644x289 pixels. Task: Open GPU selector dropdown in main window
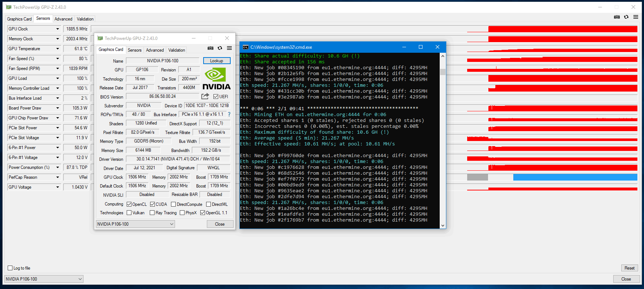(44, 279)
